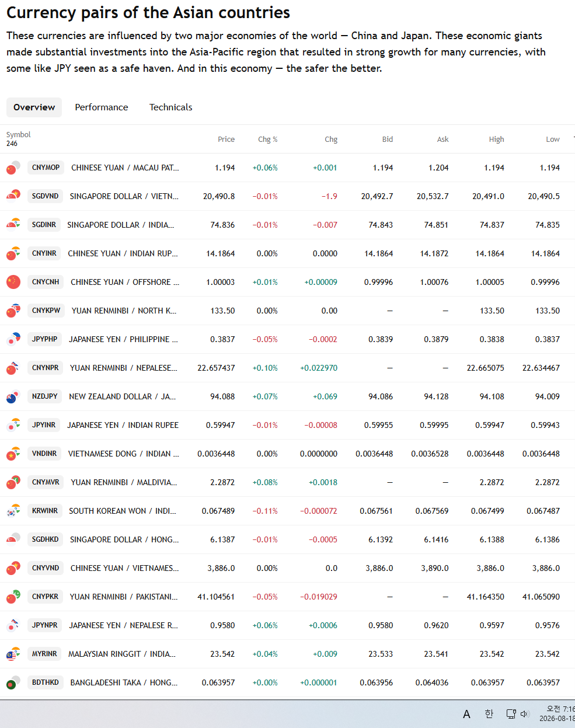The height and width of the screenshot is (728, 575).
Task: Click the CNYNPR flag pair icon
Action: pos(13,368)
